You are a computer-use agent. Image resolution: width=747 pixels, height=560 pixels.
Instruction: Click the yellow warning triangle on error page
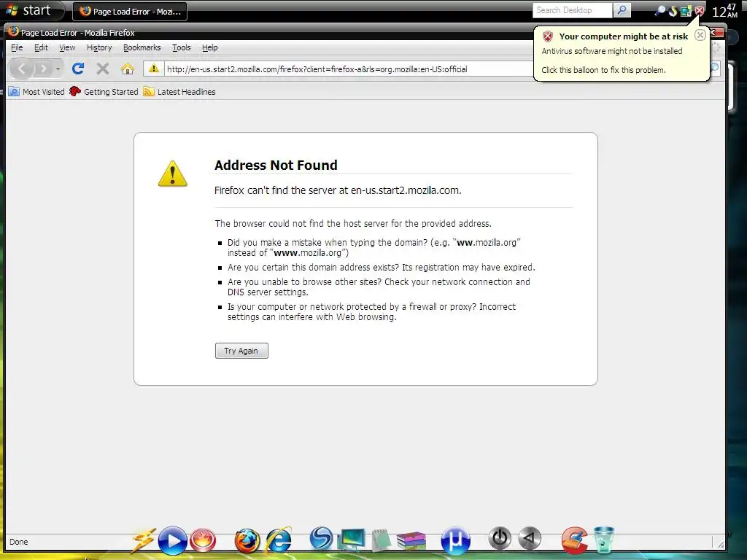click(172, 174)
